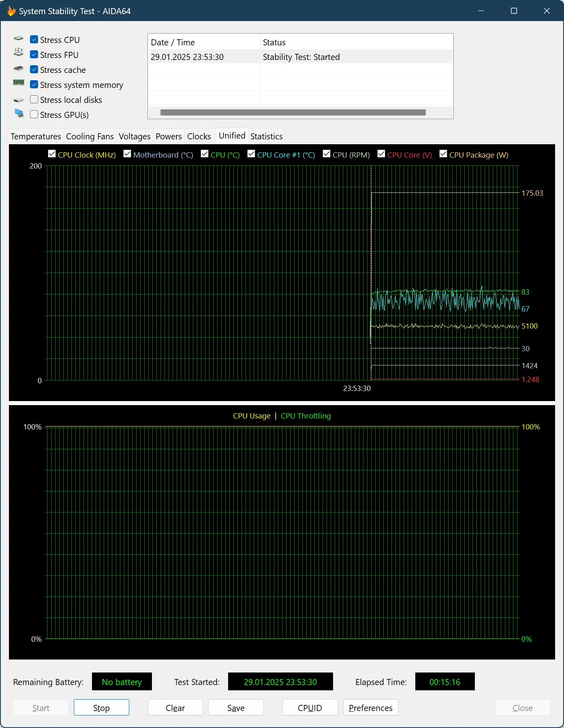This screenshot has width=564, height=728.
Task: Switch to the Temperatures tab
Action: tap(36, 137)
